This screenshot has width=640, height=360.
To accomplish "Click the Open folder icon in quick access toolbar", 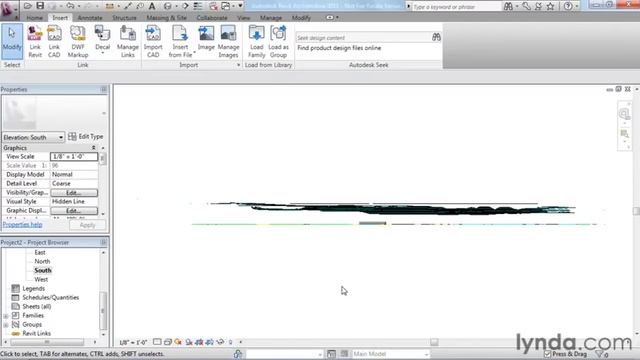I will click(x=28, y=6).
